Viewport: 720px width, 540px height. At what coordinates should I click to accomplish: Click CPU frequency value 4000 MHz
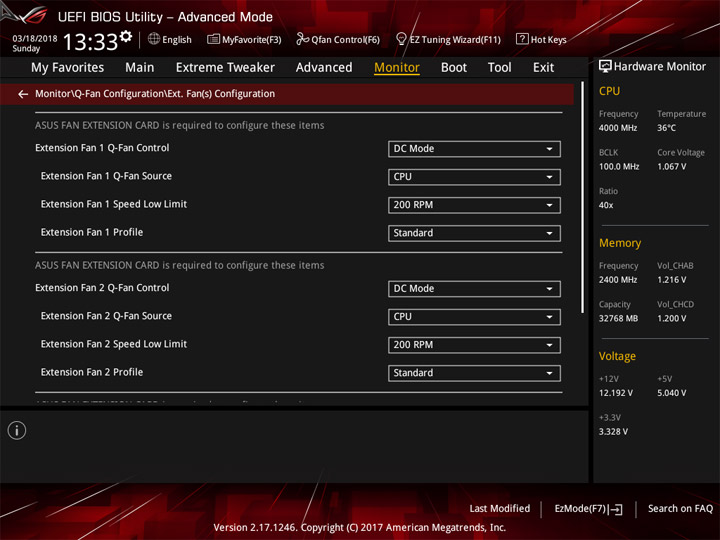[x=618, y=128]
